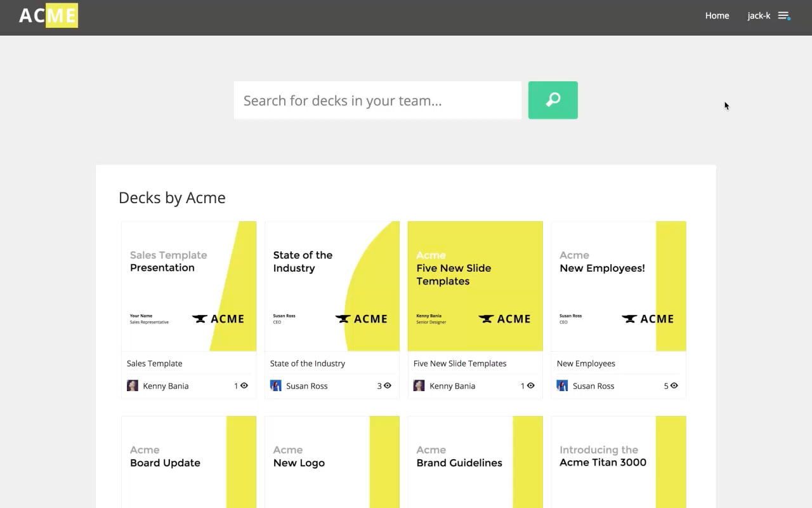Click the eye icon on State of the Industry
This screenshot has width=812, height=508.
[388, 385]
